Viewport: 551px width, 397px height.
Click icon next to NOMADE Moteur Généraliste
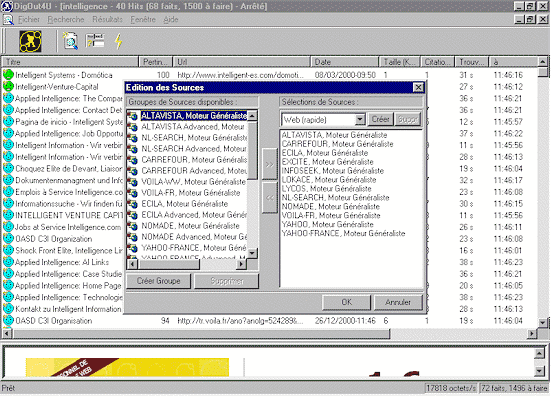point(132,226)
